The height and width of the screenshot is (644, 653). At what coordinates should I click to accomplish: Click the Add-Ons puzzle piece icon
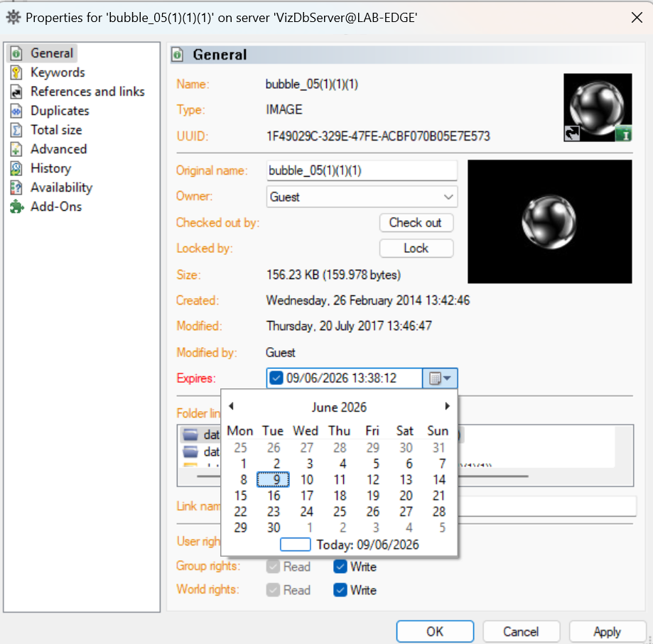coord(16,207)
